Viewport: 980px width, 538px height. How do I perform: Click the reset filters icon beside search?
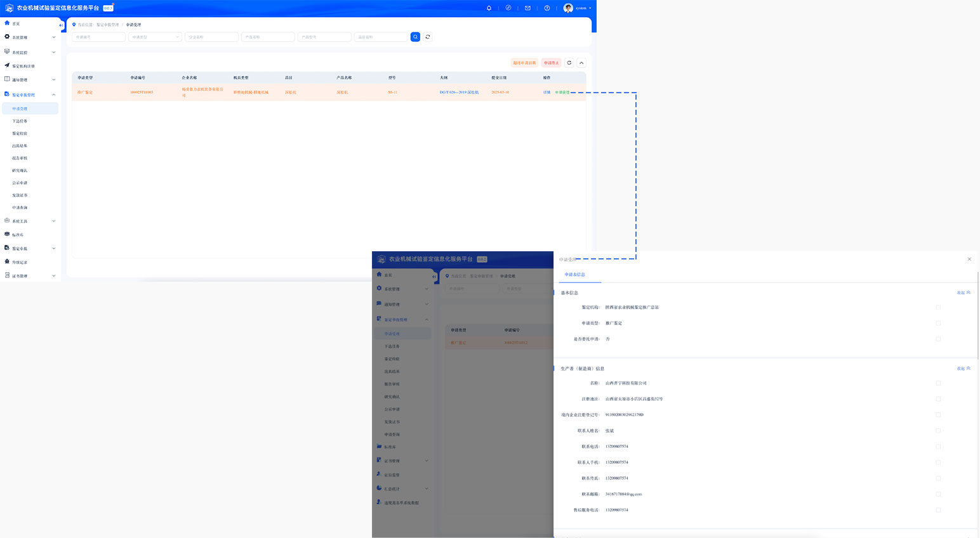[428, 37]
